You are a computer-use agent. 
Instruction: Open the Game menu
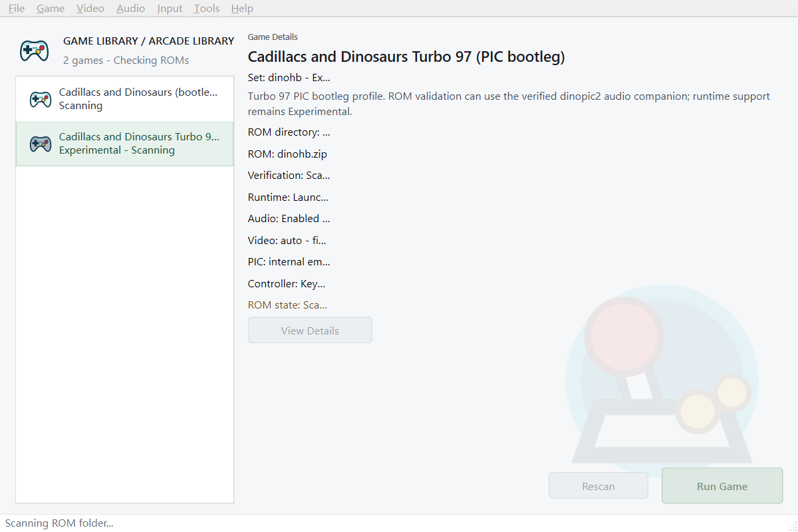point(51,9)
